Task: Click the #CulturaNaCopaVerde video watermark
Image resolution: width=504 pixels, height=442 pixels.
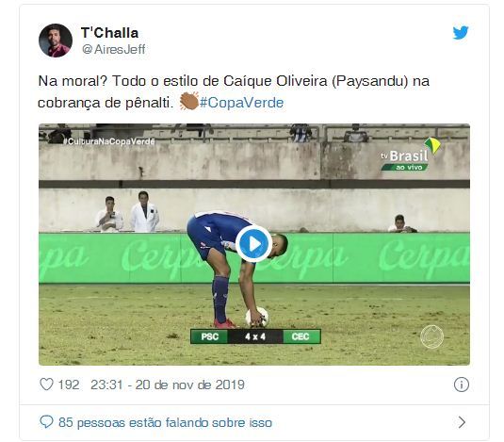Action: point(109,141)
